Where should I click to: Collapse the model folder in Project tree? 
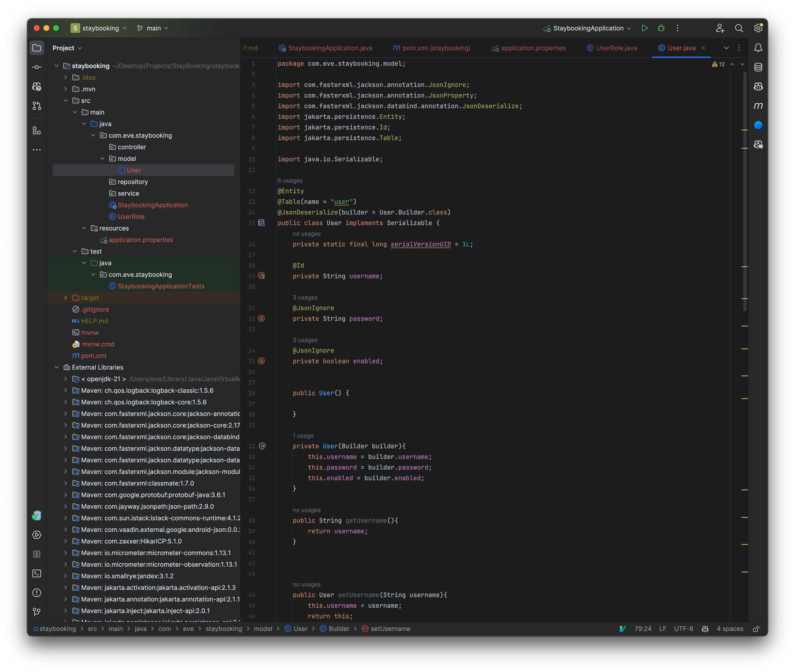(x=102, y=158)
